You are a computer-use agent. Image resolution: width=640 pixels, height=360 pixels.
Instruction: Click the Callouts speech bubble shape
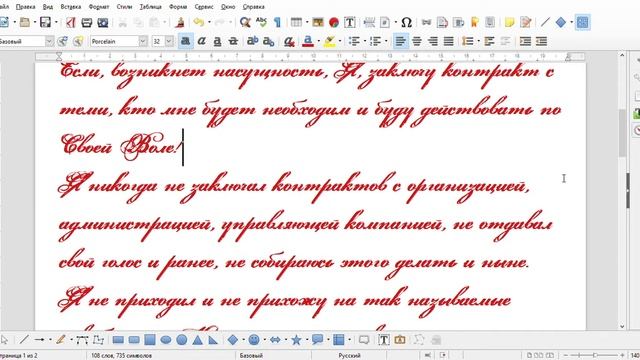[x=317, y=340]
